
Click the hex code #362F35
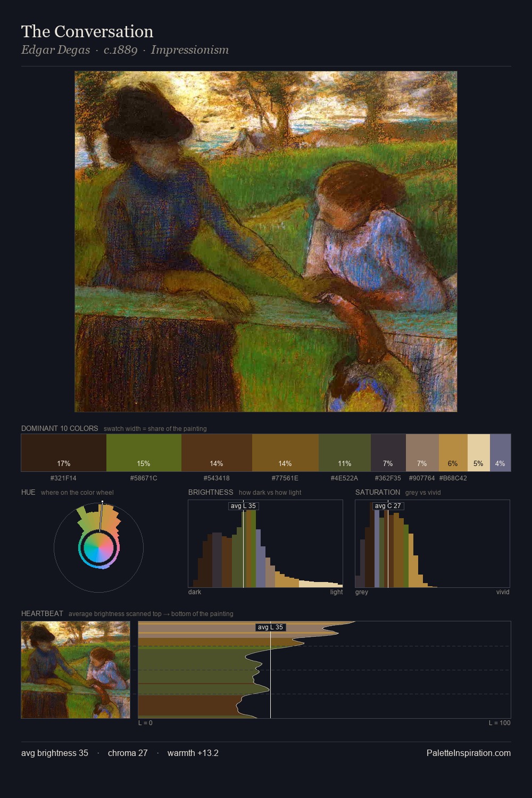388,478
